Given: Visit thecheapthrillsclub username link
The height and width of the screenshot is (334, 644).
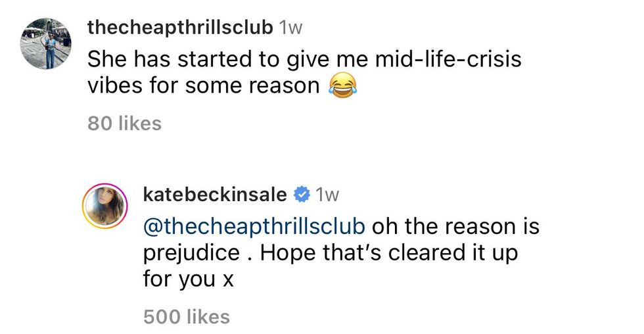Looking at the screenshot, I should pos(180,28).
